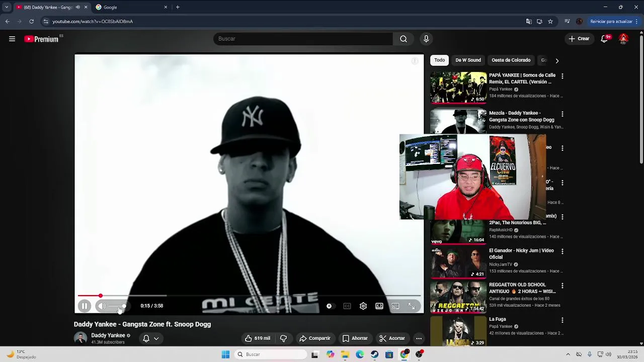Open options for 2Pac Notorious BIG video

point(562,217)
